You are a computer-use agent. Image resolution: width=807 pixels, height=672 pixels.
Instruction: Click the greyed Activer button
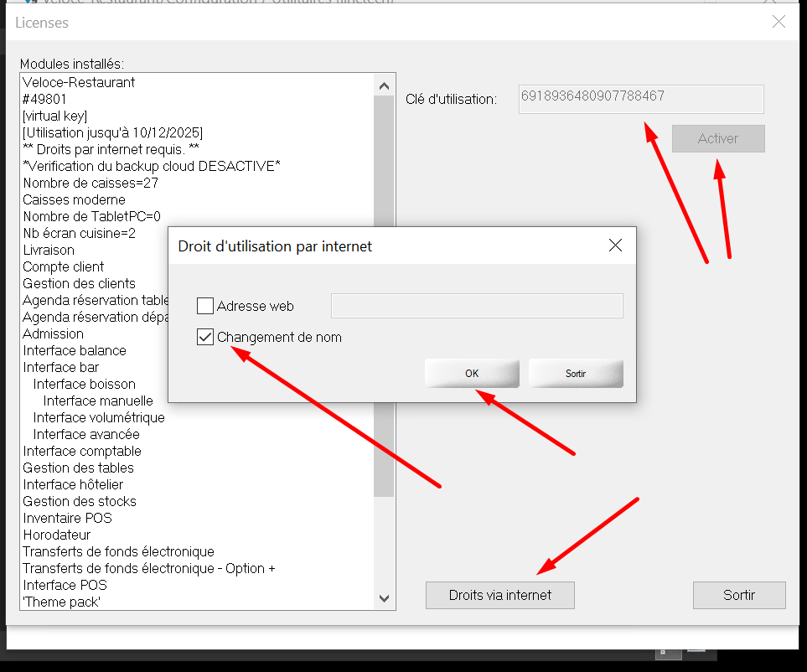click(718, 138)
